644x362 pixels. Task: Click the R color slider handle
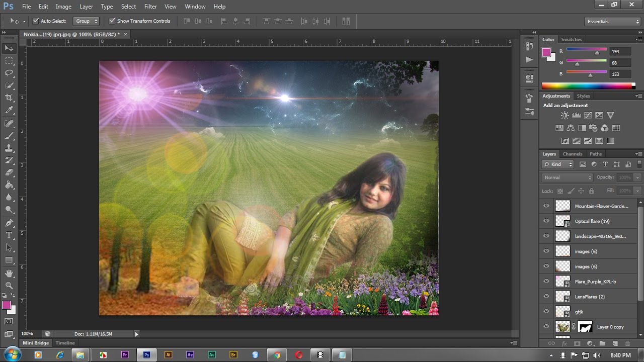click(597, 52)
